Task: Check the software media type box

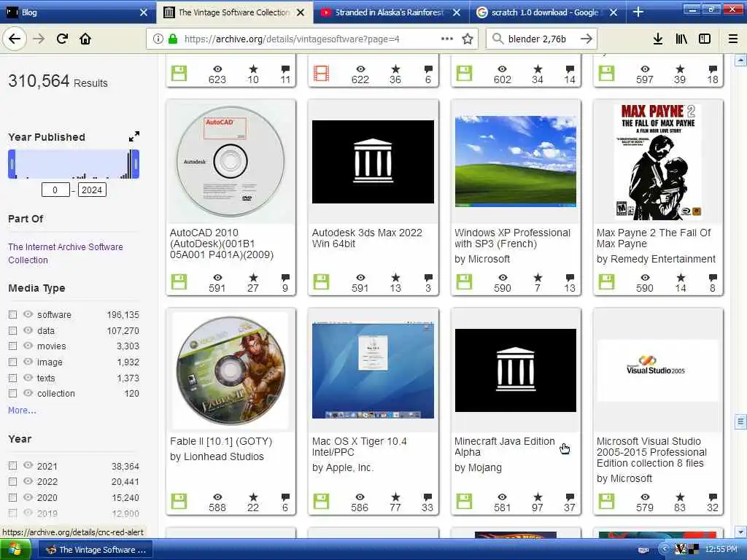Action: 13,315
